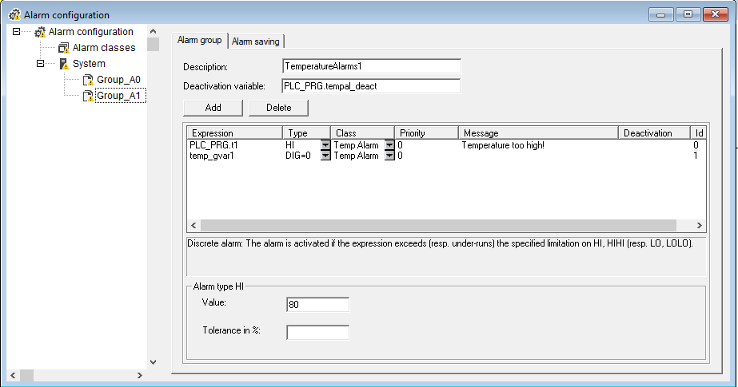Click the tree panel scroll down arrow
738x387 pixels.
point(153,362)
